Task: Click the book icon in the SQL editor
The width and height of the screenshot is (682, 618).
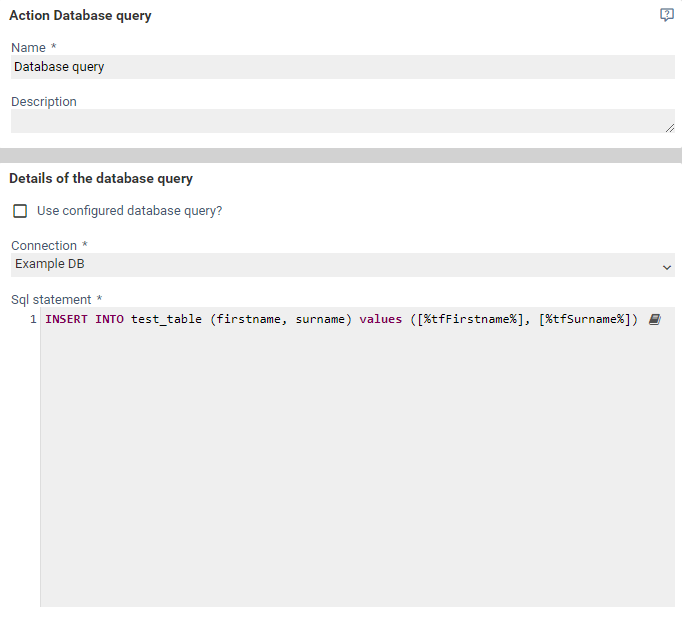Action: tap(654, 319)
